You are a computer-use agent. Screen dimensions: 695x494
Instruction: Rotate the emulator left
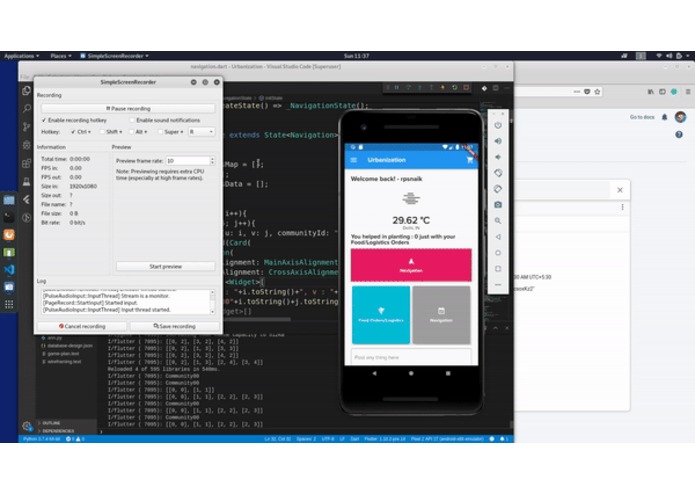coord(498,173)
